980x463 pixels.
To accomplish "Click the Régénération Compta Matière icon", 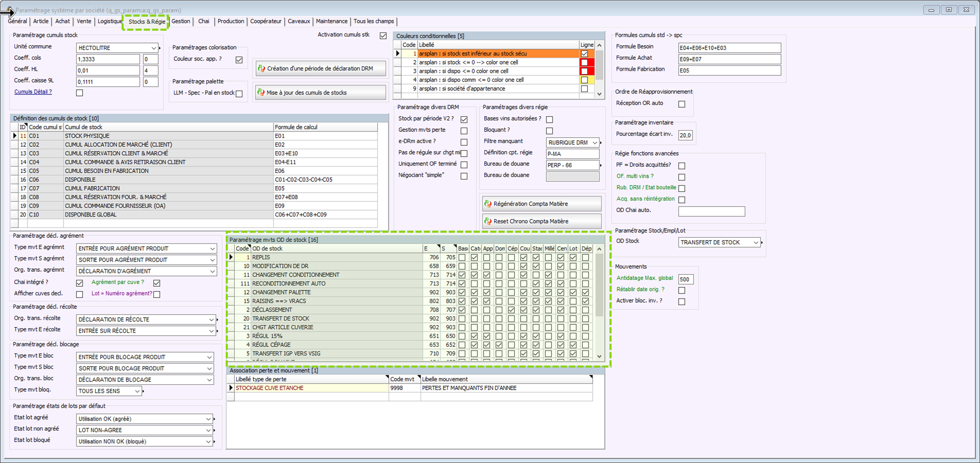I will [x=488, y=204].
